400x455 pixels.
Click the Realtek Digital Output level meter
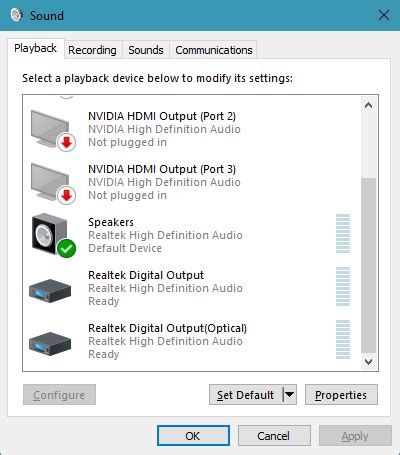343,287
